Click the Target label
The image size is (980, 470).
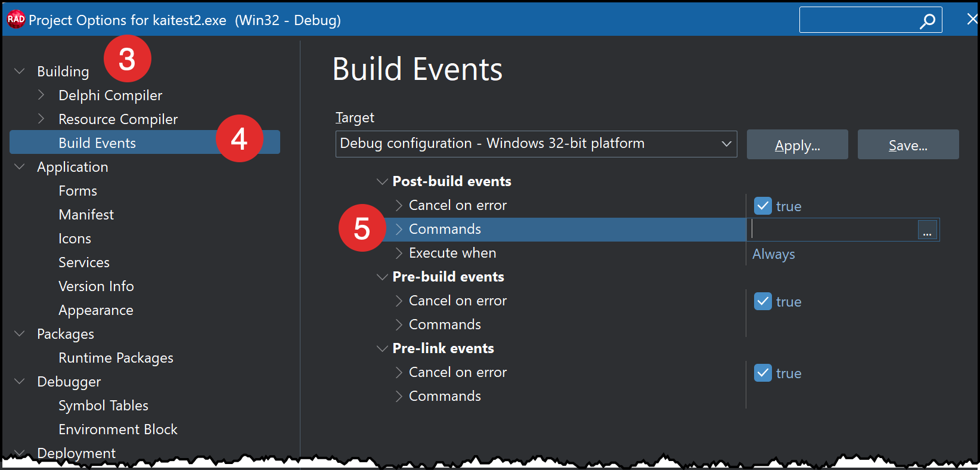click(x=355, y=118)
